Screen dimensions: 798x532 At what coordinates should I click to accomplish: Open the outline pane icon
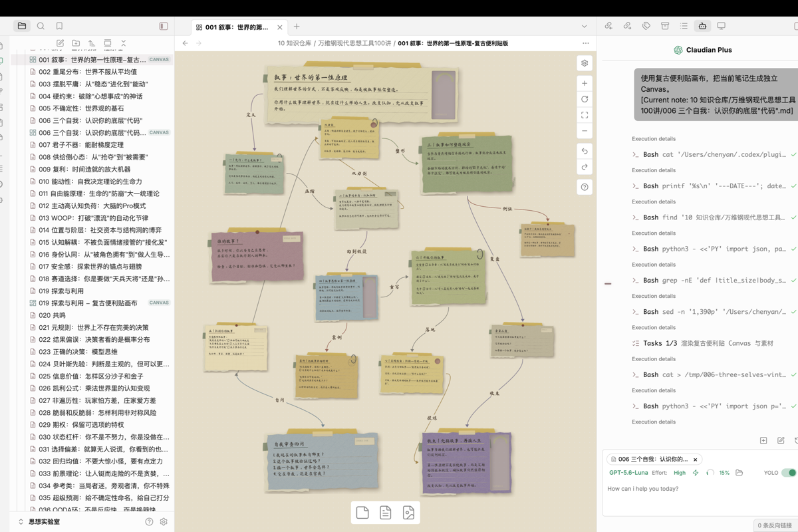click(684, 26)
